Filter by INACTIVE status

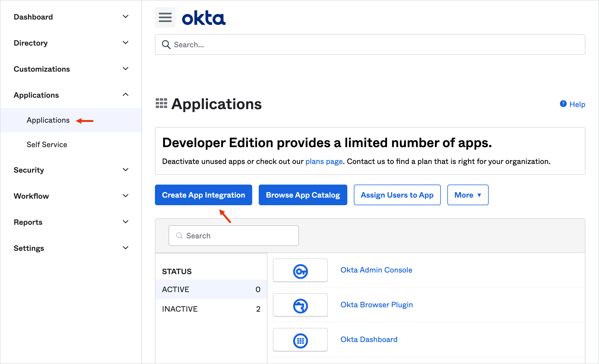[x=211, y=309]
